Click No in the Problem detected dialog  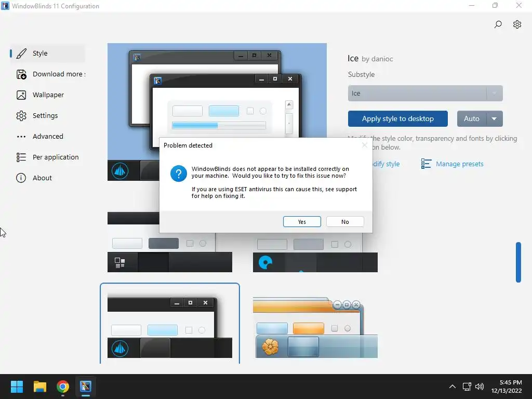pos(345,221)
